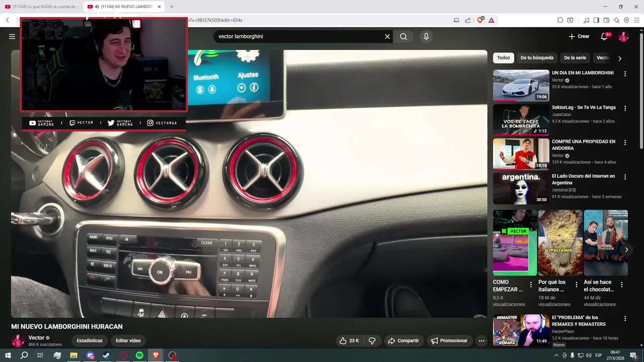Viewport: 644px width, 362px height.
Task: Open options for UN DIA EN MI LAMBORGHINI
Action: [x=625, y=73]
